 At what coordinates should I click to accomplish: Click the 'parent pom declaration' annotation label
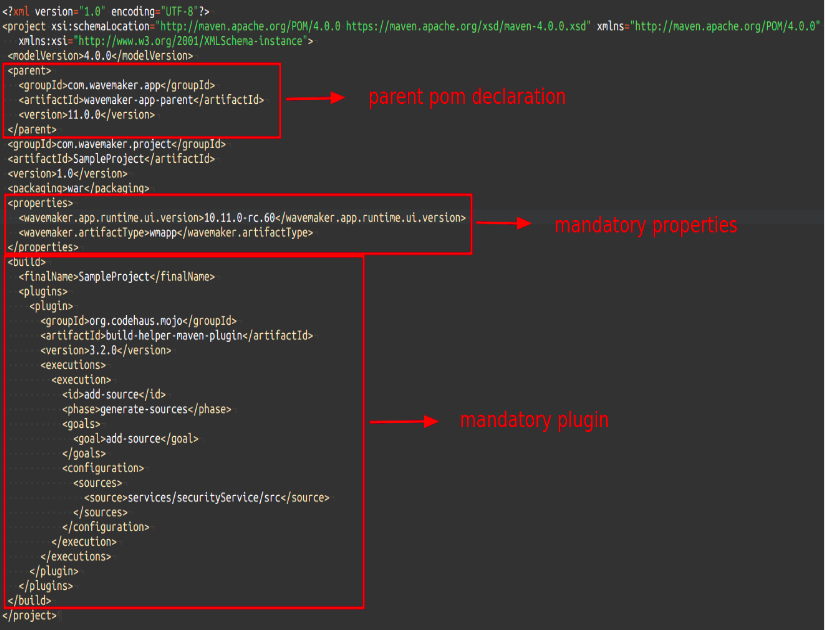click(466, 98)
